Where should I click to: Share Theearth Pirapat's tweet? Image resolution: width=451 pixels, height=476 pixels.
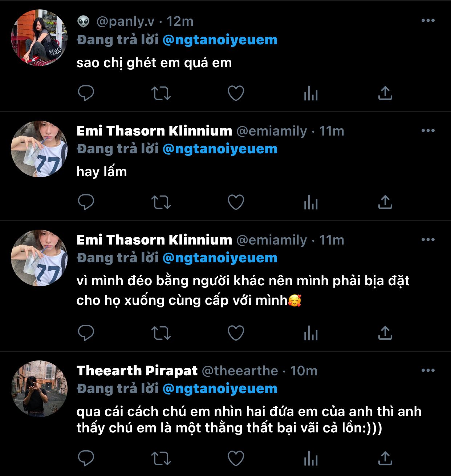click(x=385, y=458)
